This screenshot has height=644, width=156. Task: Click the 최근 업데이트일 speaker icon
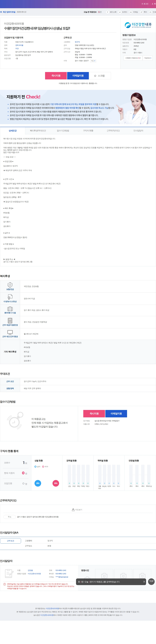[x=1, y=12]
